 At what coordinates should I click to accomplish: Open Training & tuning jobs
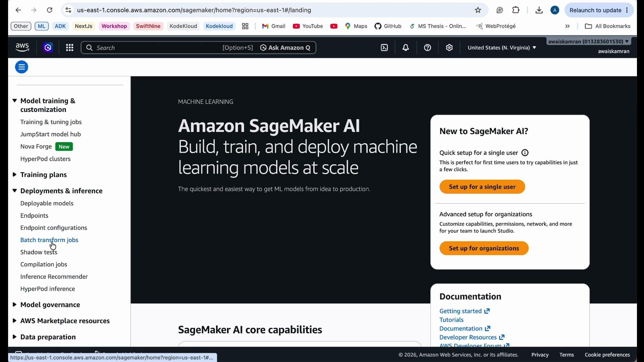(x=51, y=122)
